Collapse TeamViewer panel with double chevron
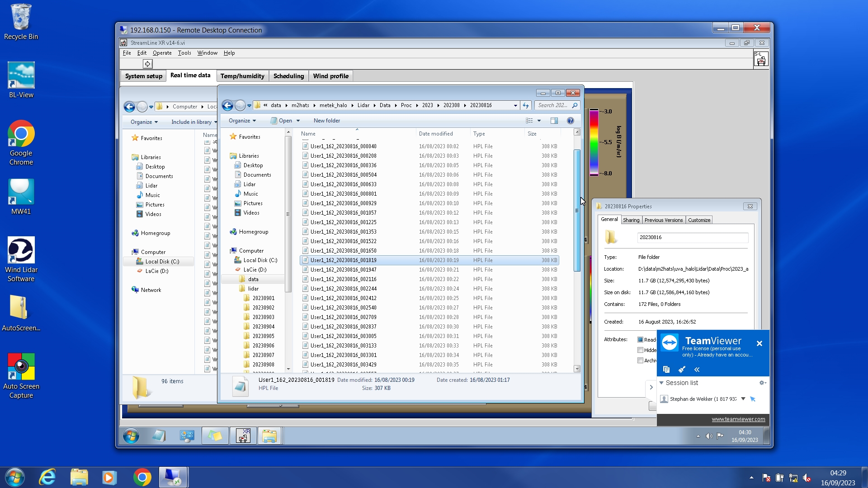Viewport: 868px width, 488px height. tap(697, 370)
